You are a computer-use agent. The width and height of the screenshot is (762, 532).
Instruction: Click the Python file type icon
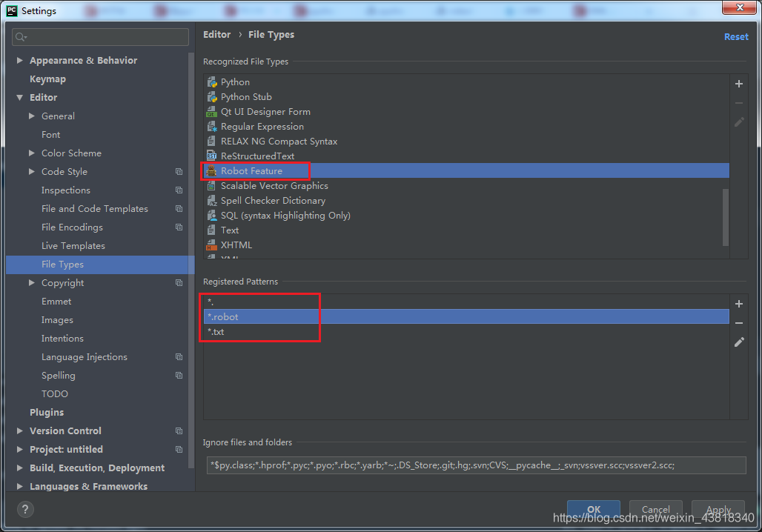[x=212, y=82]
